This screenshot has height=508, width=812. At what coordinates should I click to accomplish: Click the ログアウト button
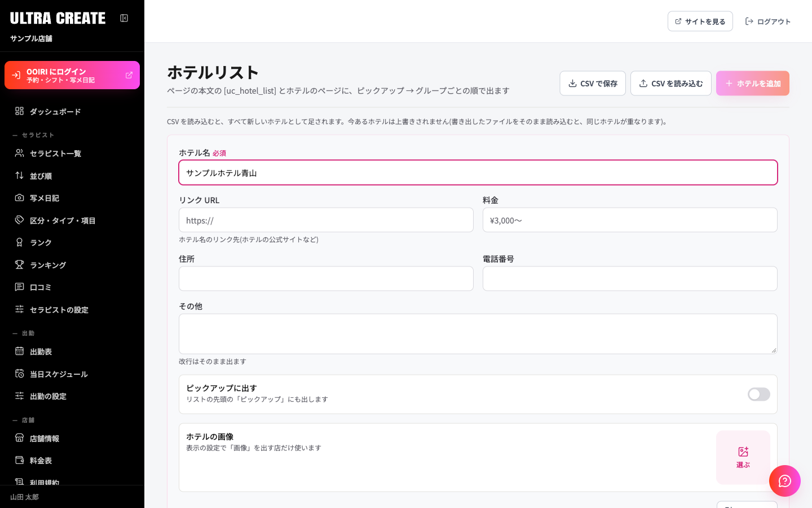click(x=768, y=21)
